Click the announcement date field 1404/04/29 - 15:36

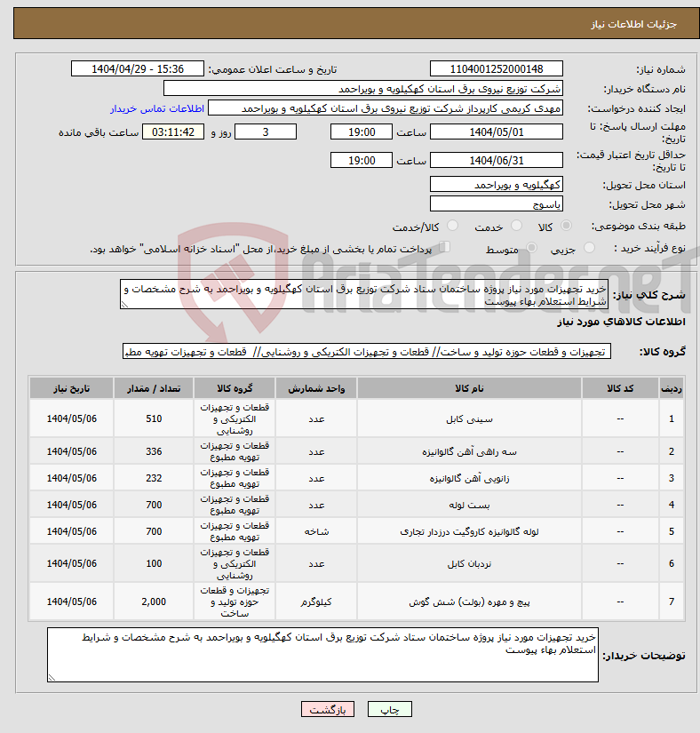pyautogui.click(x=138, y=68)
